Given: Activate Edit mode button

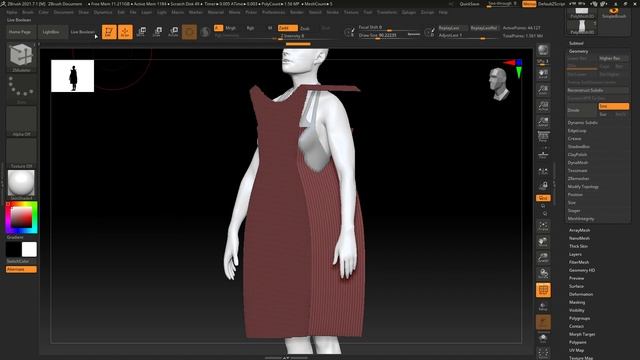Looking at the screenshot, I should pyautogui.click(x=109, y=32).
